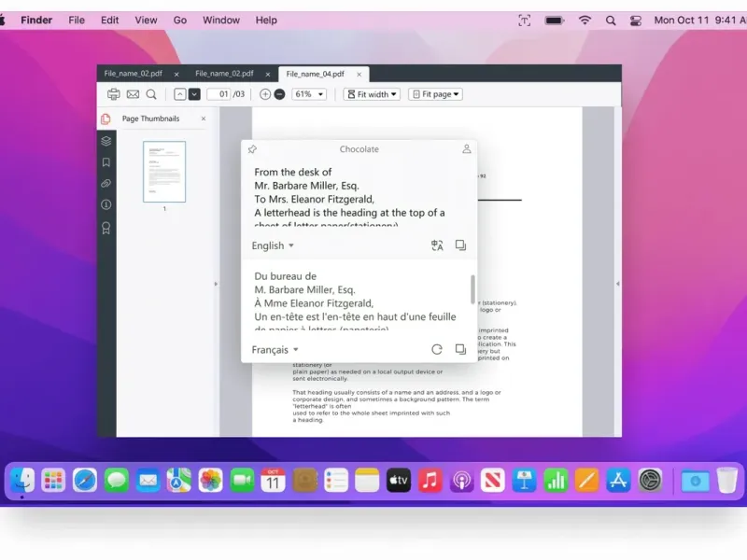Open Wi-Fi status in menu bar
747x560 pixels.
tap(585, 21)
